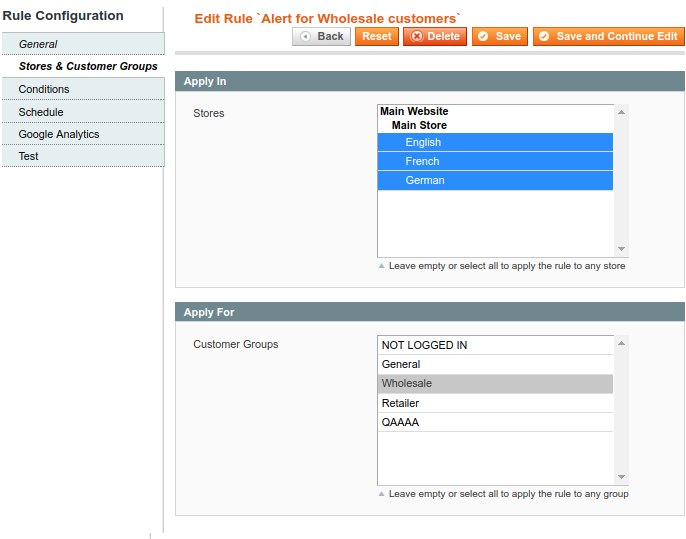
Task: Switch to the Test tab
Action: tap(29, 156)
